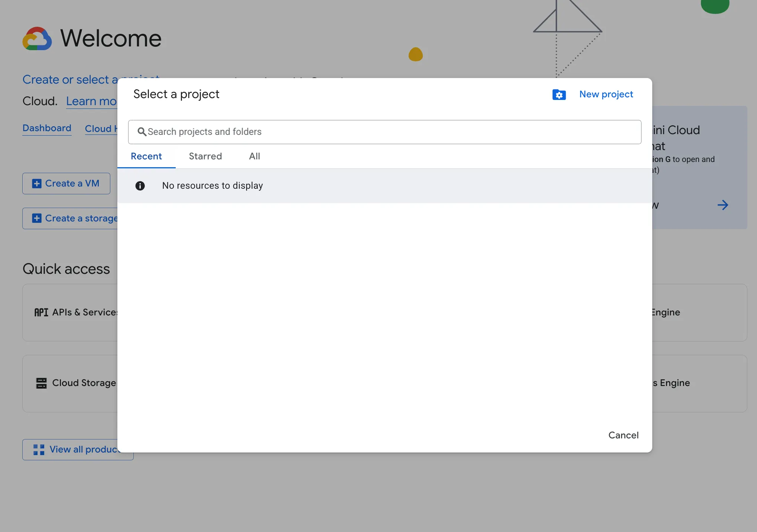Click the plus icon on Create a VM button

pos(37,183)
